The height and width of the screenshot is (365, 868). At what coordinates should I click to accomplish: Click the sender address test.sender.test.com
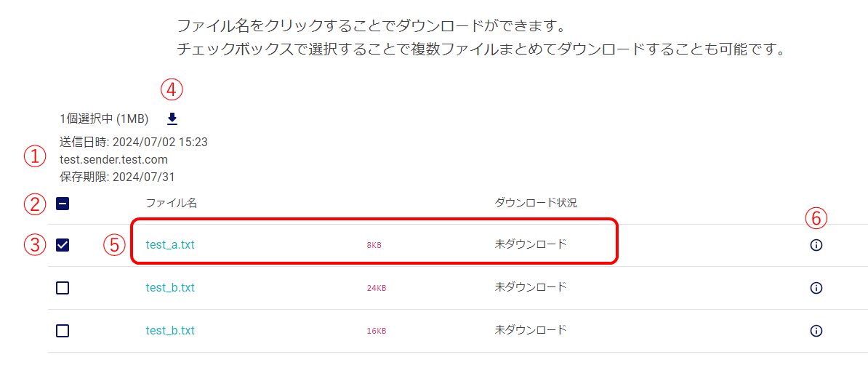pyautogui.click(x=113, y=159)
